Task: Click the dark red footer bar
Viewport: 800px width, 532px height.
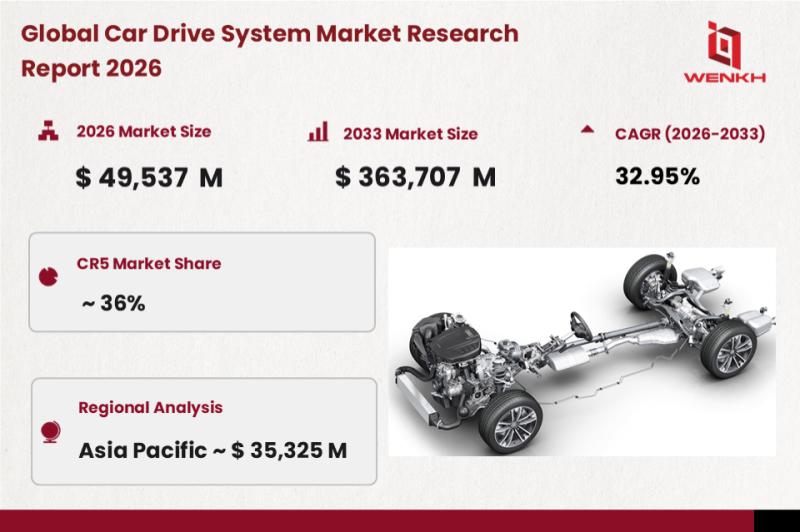Action: click(400, 520)
